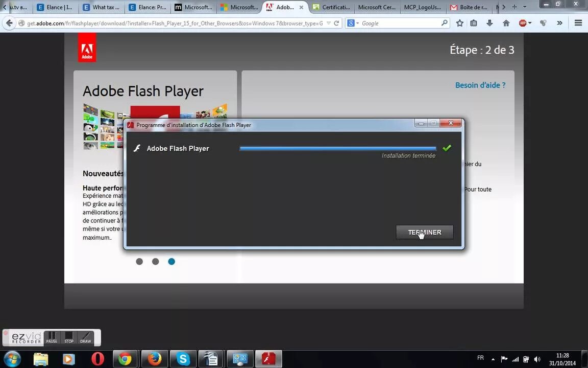
Task: Switch to Flash installer taskbar icon
Action: pyautogui.click(x=268, y=359)
